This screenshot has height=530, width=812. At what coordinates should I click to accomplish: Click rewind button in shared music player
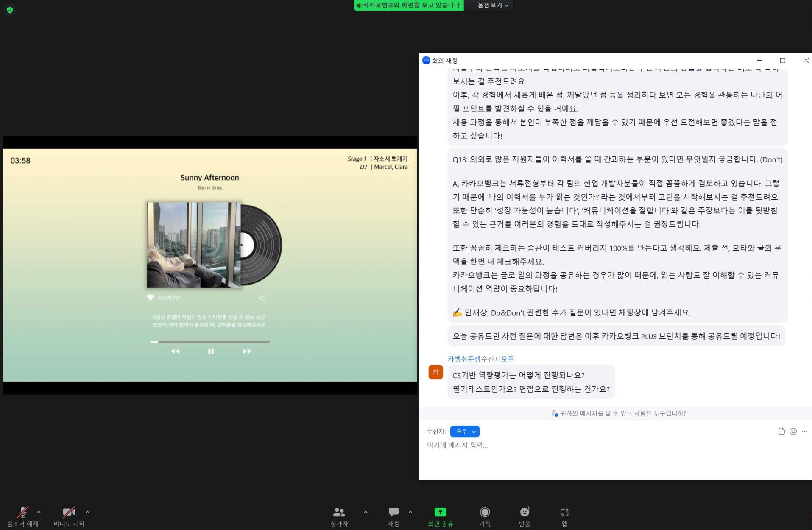[175, 351]
